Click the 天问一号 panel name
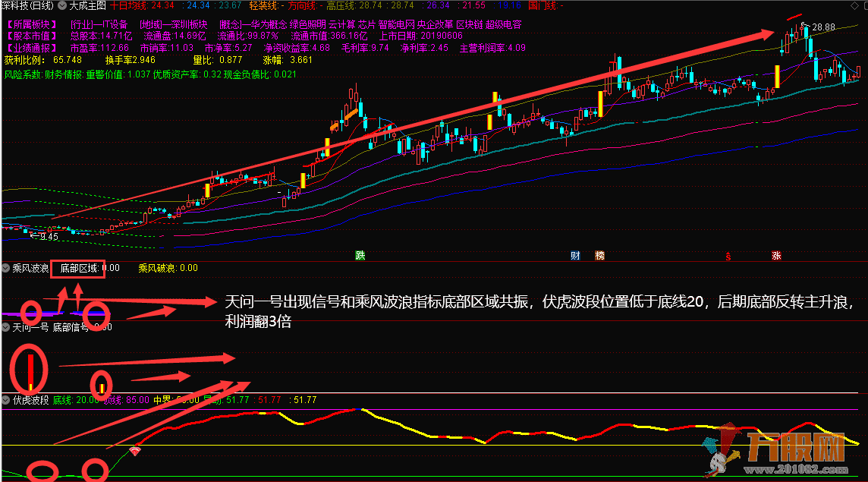The width and height of the screenshot is (868, 482). (30, 327)
